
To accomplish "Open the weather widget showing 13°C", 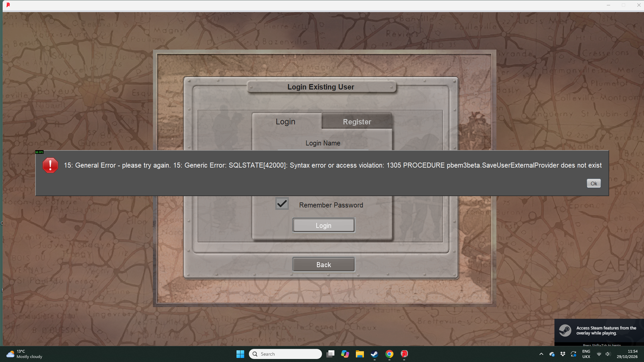I will [x=24, y=354].
